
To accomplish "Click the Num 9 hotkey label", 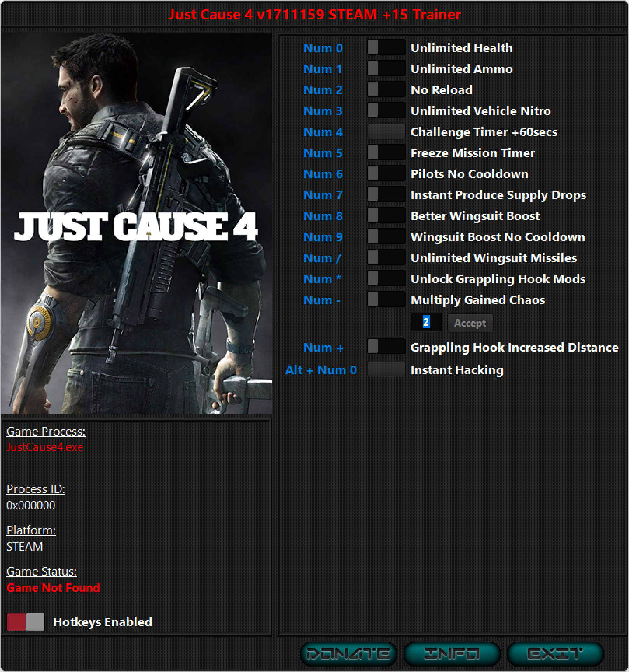I will [x=323, y=237].
